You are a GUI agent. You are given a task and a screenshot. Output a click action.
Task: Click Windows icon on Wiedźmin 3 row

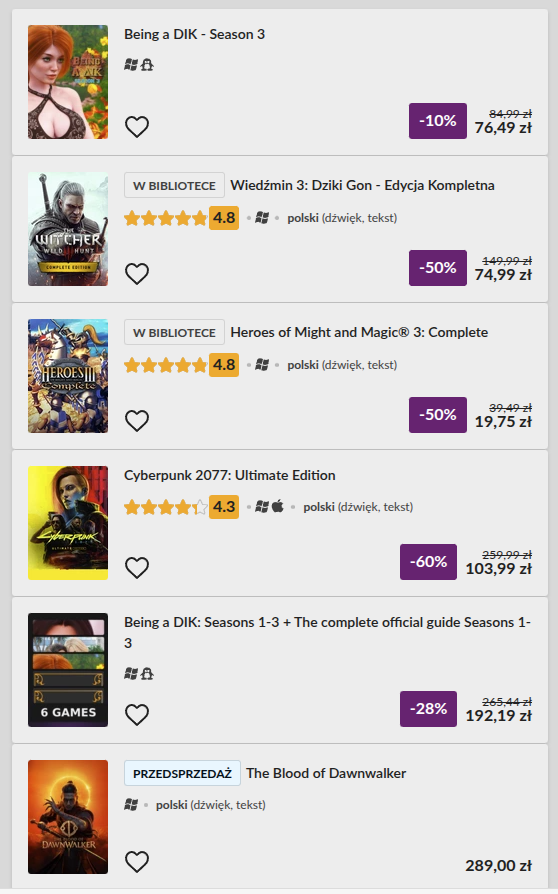pyautogui.click(x=262, y=218)
